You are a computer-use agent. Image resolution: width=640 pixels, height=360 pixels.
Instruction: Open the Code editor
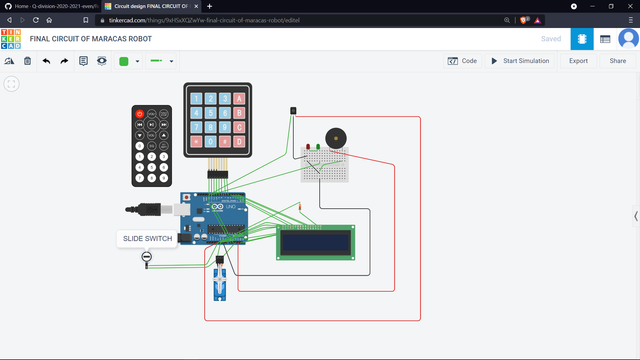462,61
